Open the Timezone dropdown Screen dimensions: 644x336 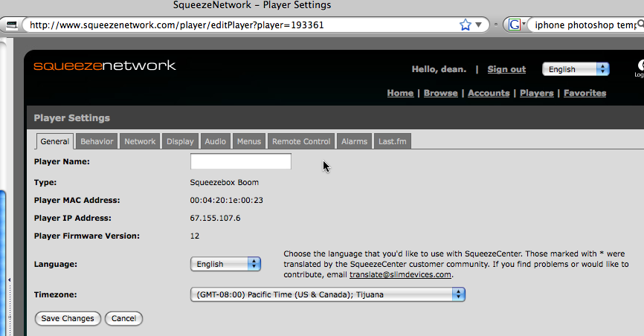point(327,294)
